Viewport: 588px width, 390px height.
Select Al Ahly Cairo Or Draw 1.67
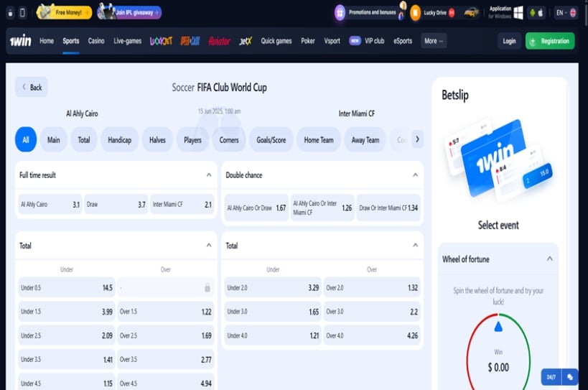tap(256, 208)
